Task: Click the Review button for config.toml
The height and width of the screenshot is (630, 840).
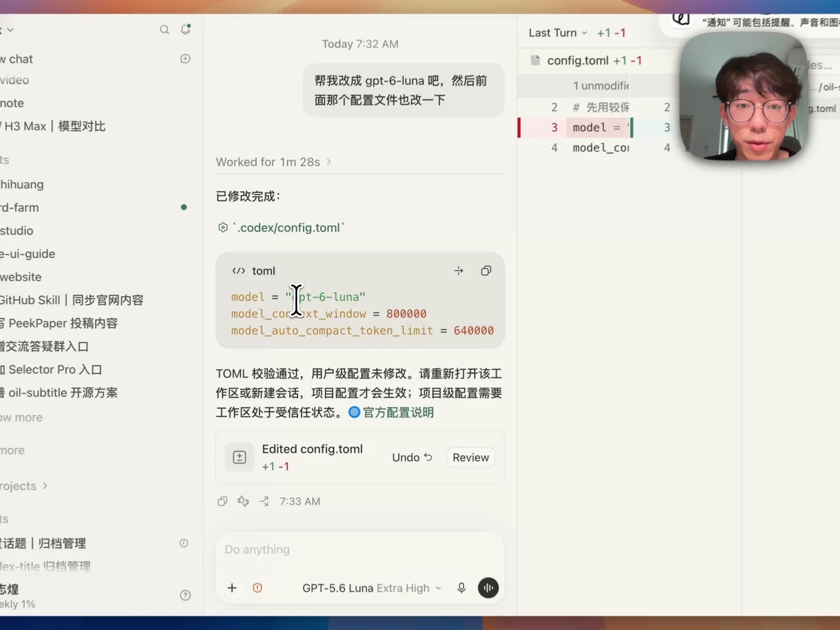Action: click(470, 457)
